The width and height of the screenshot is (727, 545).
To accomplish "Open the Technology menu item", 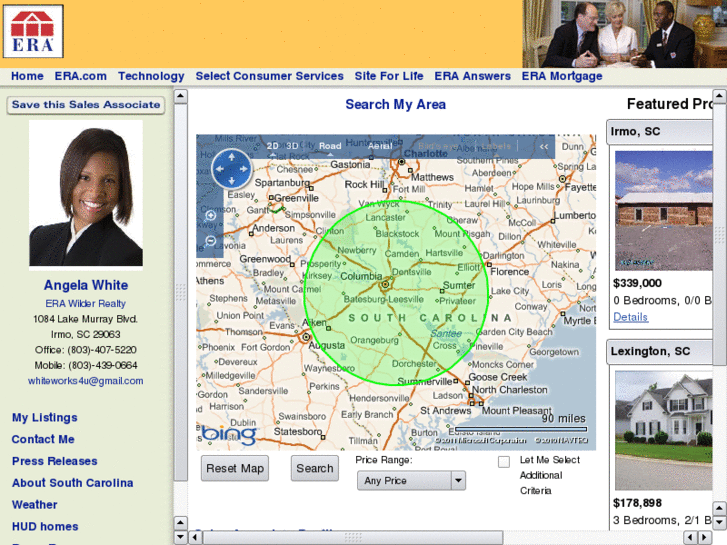I will coord(151,76).
